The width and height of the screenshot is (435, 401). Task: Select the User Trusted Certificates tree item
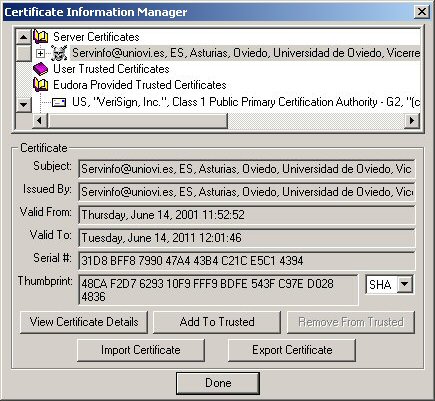[x=111, y=69]
